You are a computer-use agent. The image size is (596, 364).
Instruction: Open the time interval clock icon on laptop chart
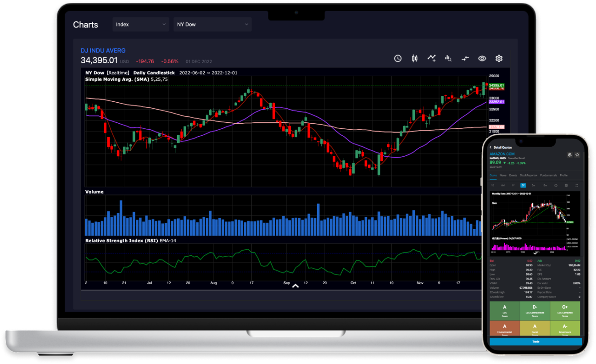click(398, 58)
